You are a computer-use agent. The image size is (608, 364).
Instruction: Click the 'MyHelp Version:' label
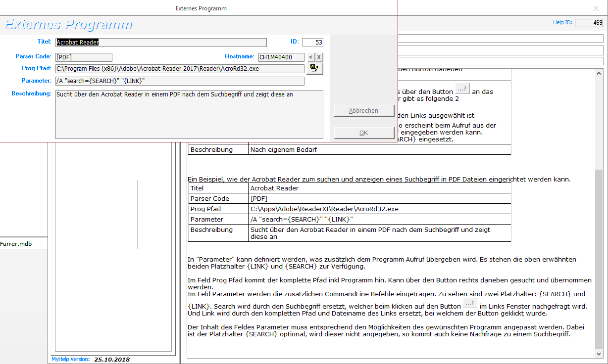tap(71, 359)
